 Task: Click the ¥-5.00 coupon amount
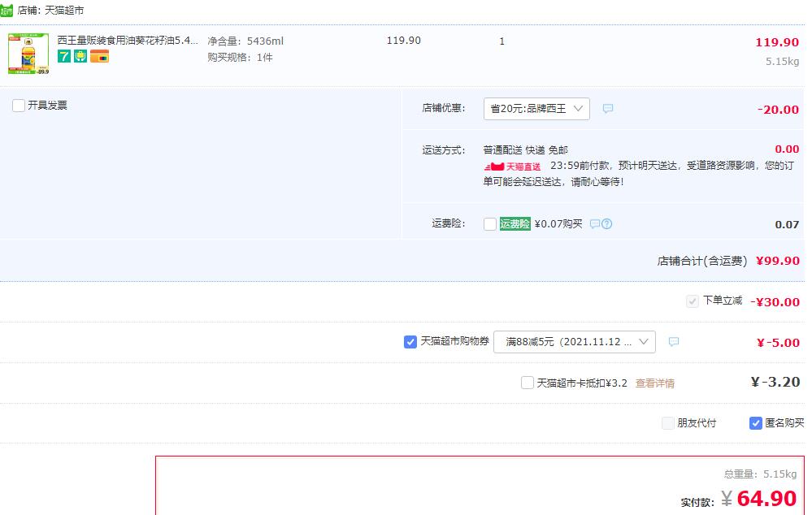(x=778, y=343)
